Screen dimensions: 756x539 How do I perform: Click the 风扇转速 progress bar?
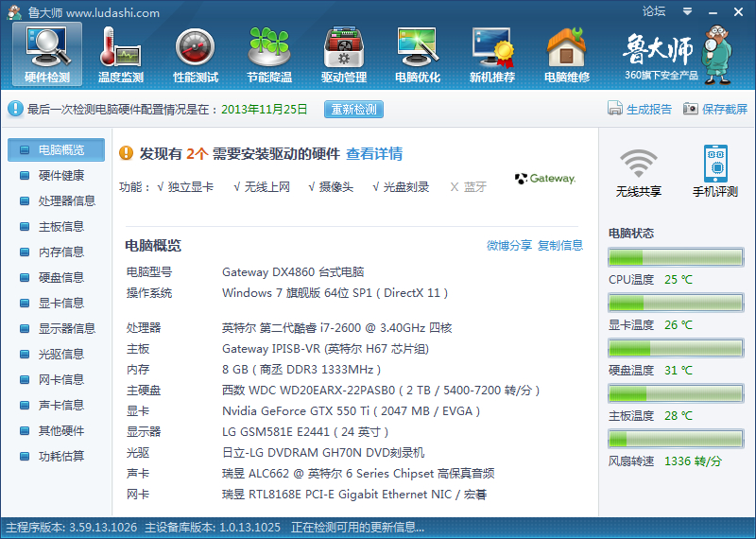coord(676,439)
